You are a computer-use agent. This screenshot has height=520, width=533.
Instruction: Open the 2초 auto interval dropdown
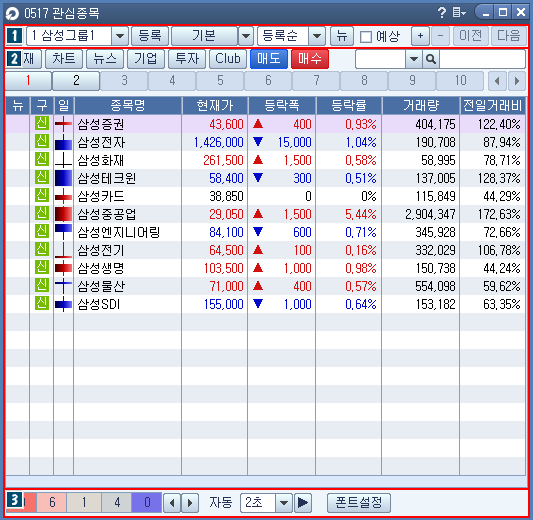[x=284, y=503]
